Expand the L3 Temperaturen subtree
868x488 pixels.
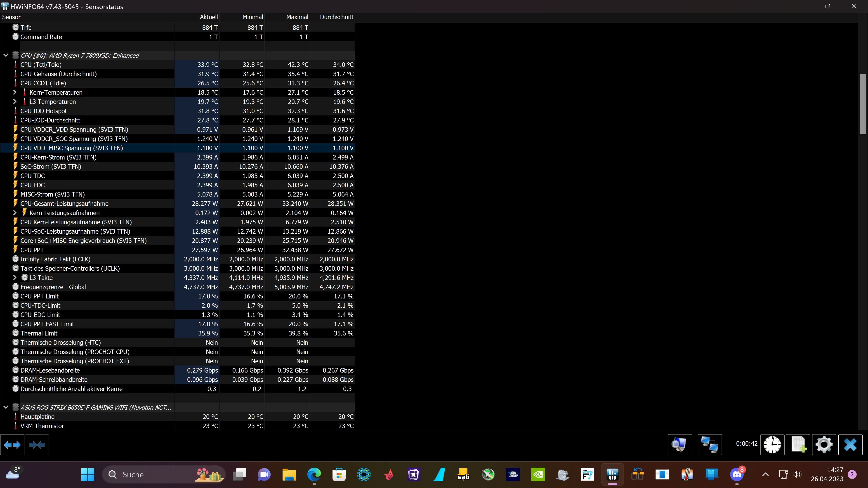14,101
